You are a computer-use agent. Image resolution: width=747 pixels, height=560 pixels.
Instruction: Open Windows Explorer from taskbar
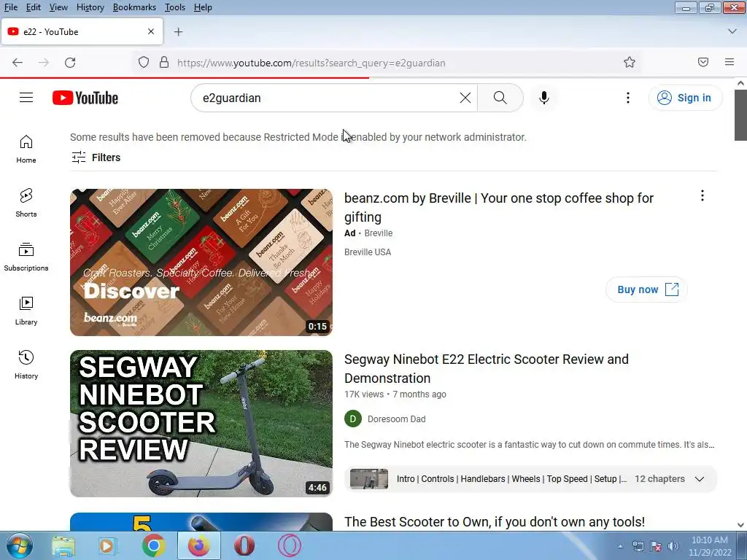click(63, 545)
